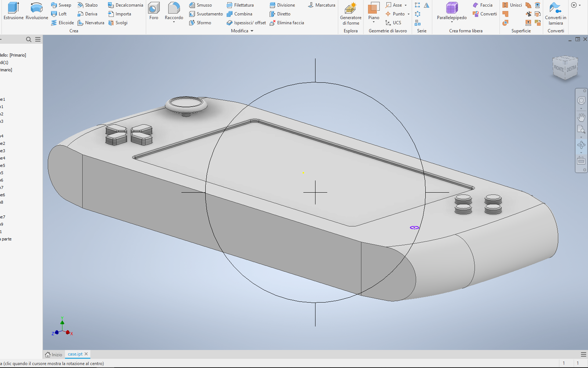This screenshot has width=588, height=368.
Task: Use the Sbalzo emboss tool
Action: pos(87,5)
